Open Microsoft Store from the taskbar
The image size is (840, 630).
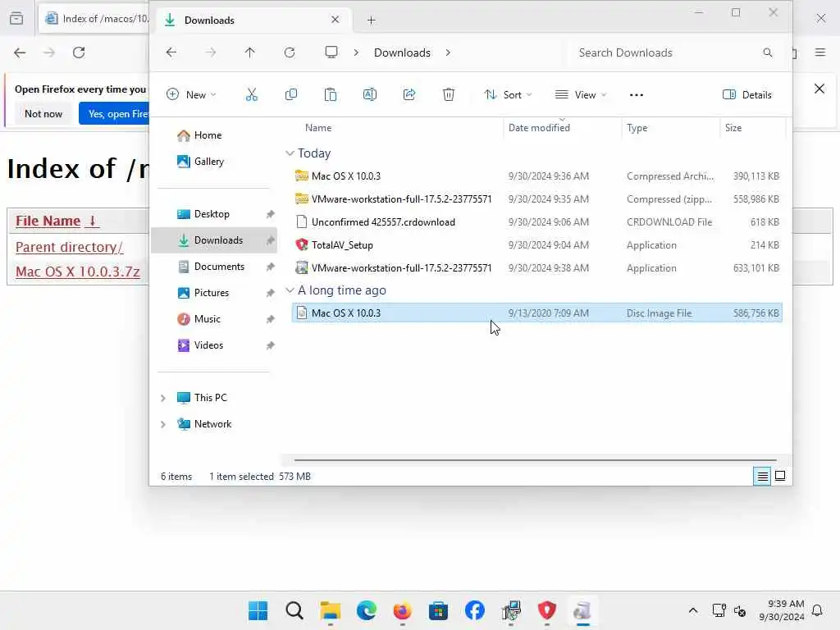(438, 610)
